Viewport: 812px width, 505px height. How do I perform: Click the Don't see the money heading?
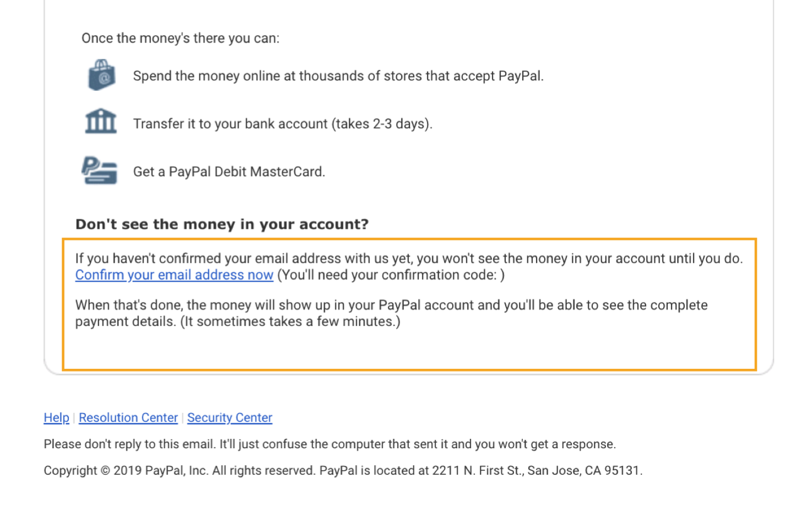(222, 224)
